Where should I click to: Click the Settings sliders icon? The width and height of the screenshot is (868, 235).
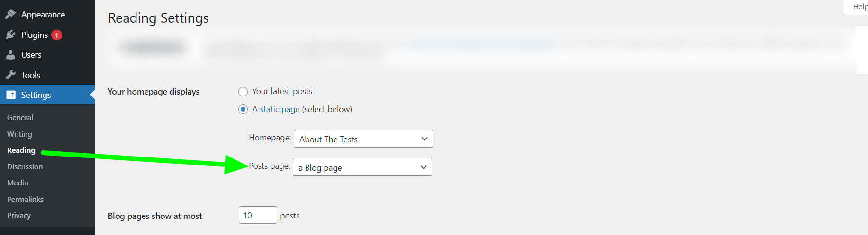(x=10, y=95)
